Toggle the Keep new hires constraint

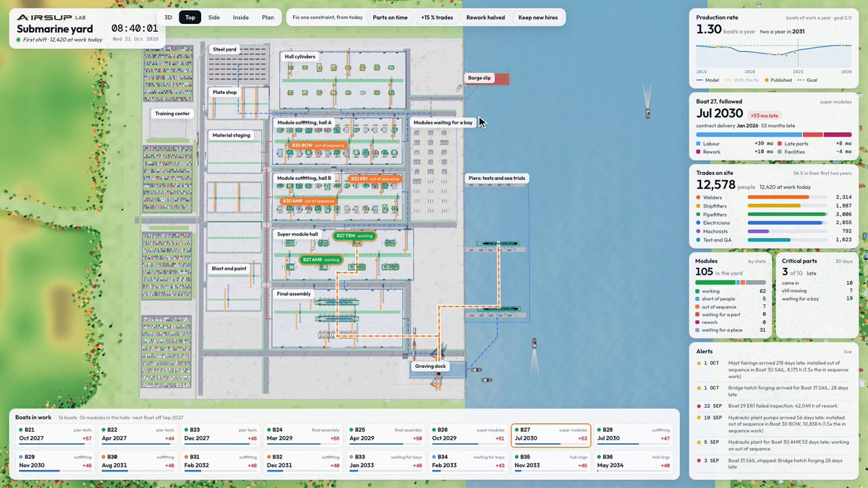point(538,17)
